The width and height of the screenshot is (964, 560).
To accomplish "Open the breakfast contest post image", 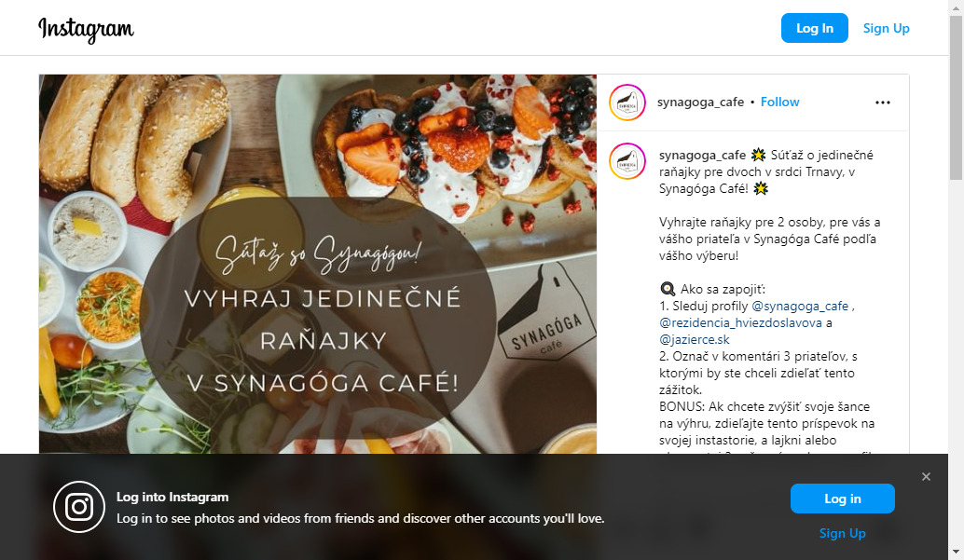I will 318,265.
